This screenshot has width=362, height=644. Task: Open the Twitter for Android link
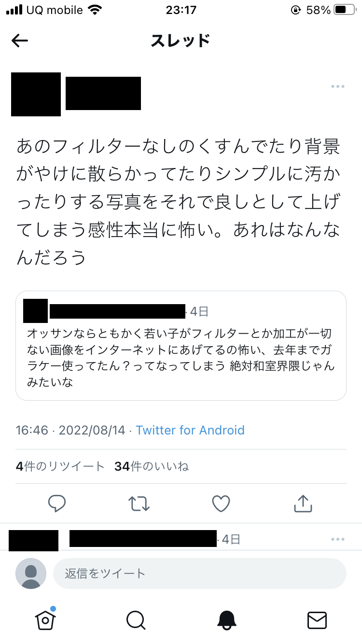(190, 430)
